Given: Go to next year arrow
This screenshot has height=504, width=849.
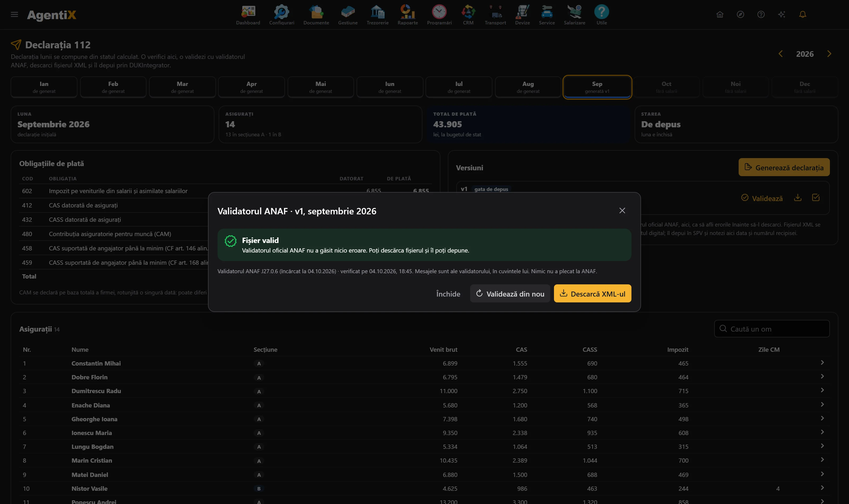Looking at the screenshot, I should click(x=829, y=54).
